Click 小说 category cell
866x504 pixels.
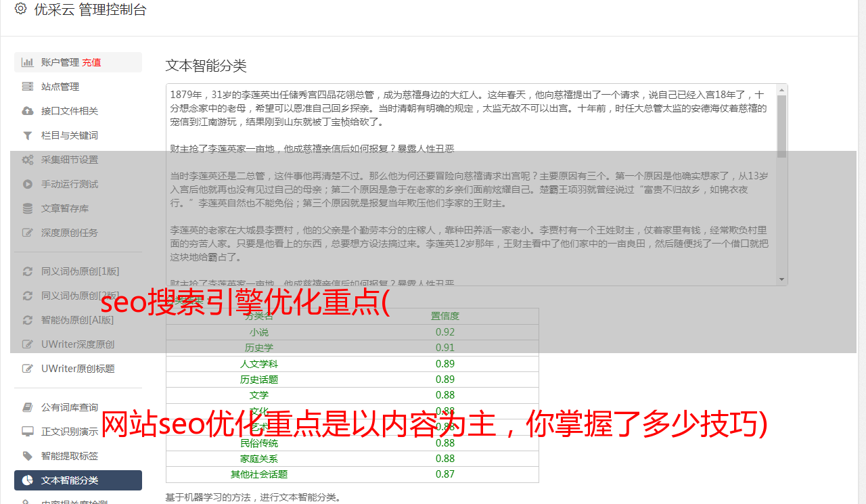(259, 332)
